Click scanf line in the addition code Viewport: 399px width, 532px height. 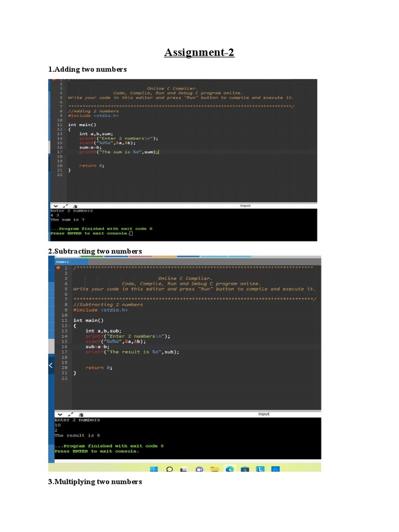[x=107, y=143]
